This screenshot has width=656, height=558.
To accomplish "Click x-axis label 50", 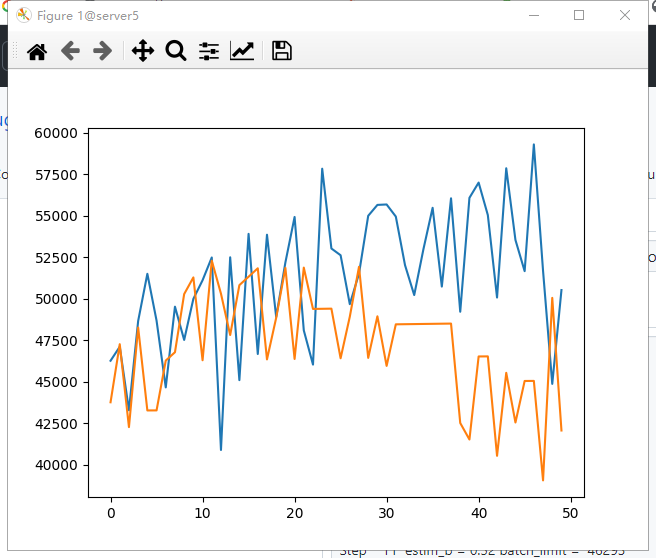I will (571, 513).
